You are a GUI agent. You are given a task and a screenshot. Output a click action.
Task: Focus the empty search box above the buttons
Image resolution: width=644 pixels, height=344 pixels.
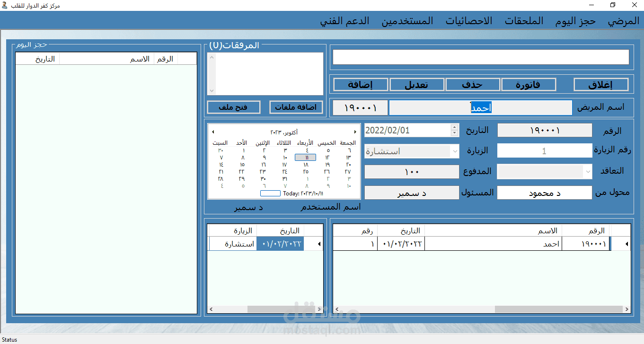481,57
